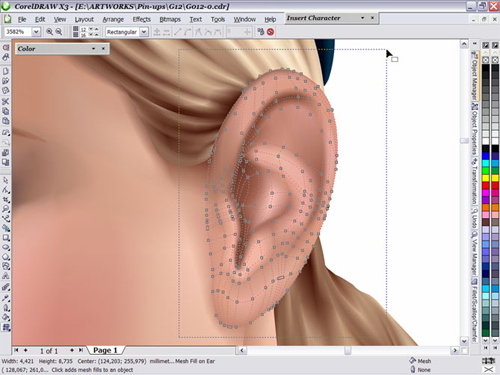Open the Rectangular selection mode dropdown
The width and height of the screenshot is (500, 375).
point(144,32)
